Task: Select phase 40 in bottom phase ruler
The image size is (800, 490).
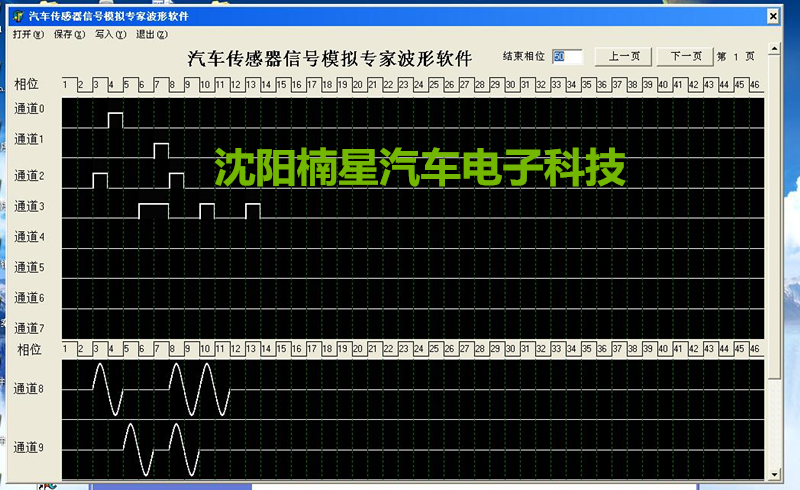Action: click(x=663, y=349)
